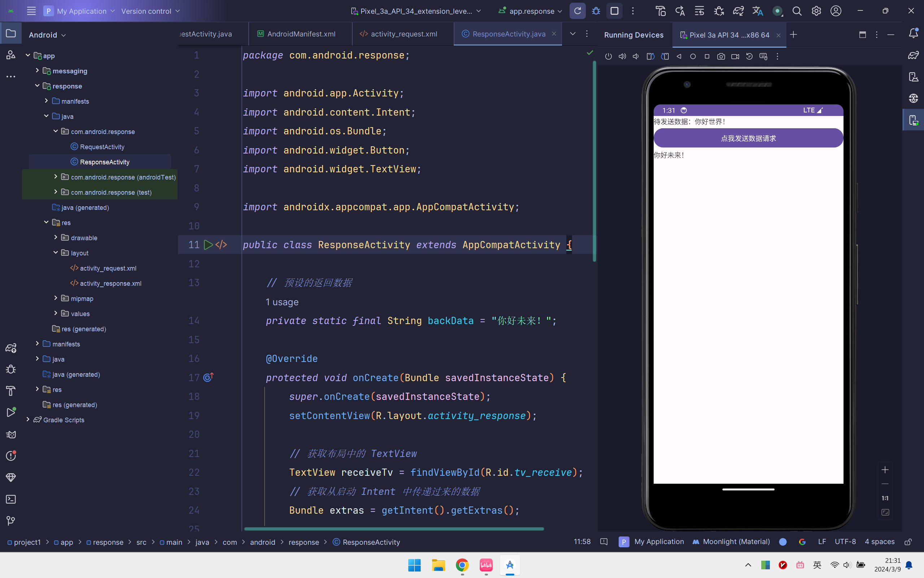Click the Run class gutter arrow on line 11
Screen dimensions: 924x578
coord(208,245)
